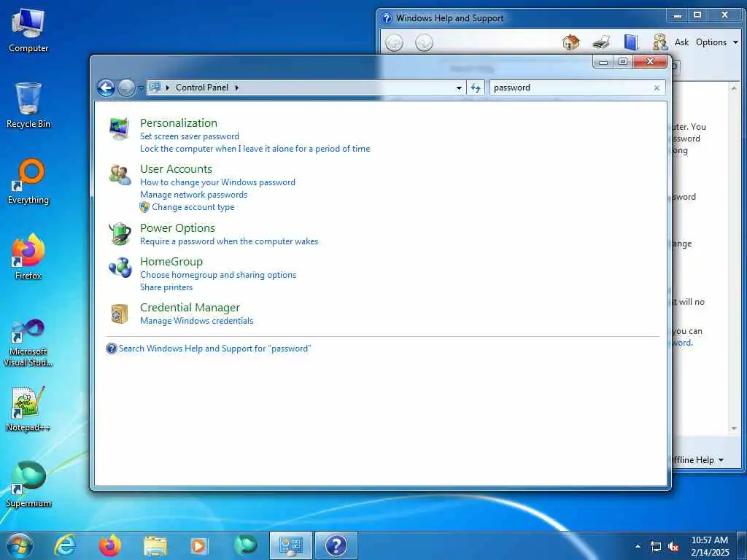Open Windows Explorer folder from taskbar
Viewport: 747px width, 560px height.
(x=155, y=545)
